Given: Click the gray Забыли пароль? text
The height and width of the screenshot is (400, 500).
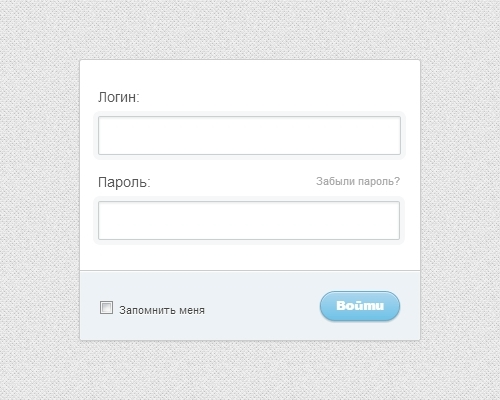Looking at the screenshot, I should point(358,181).
